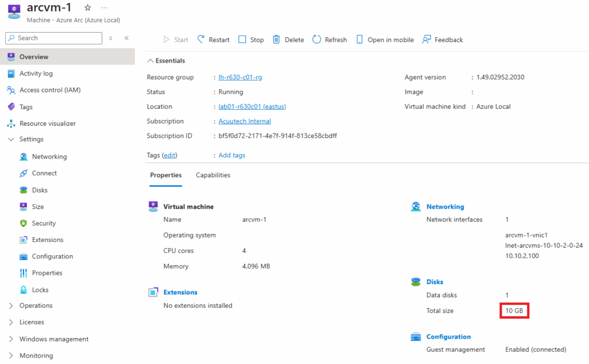Screen dimensions: 589x364
Task: Click the Add tags link
Action: [x=232, y=155]
